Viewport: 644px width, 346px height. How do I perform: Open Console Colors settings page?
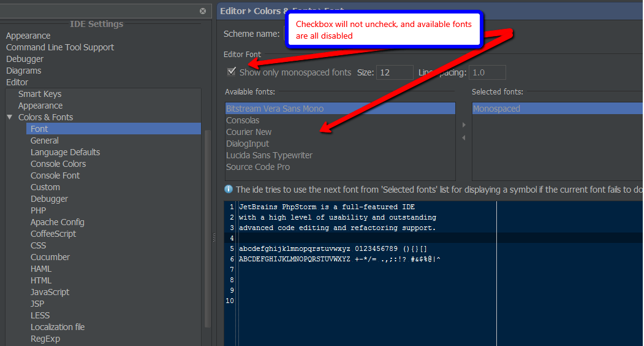58,164
